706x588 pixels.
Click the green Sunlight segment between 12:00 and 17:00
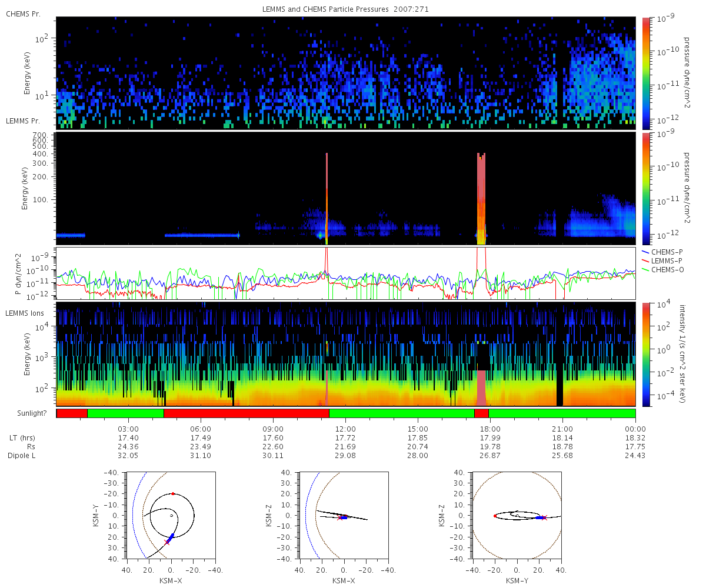(x=402, y=413)
